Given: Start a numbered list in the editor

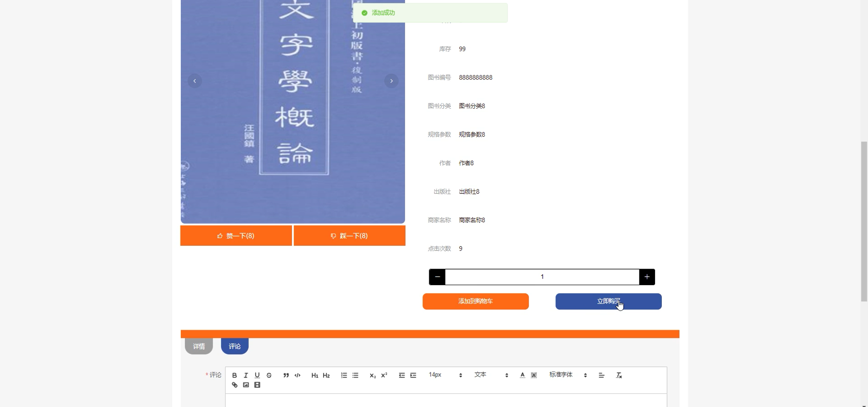Looking at the screenshot, I should tap(344, 375).
